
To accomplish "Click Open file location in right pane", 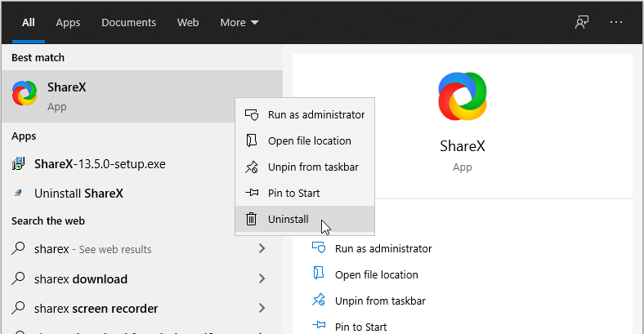I will (376, 274).
